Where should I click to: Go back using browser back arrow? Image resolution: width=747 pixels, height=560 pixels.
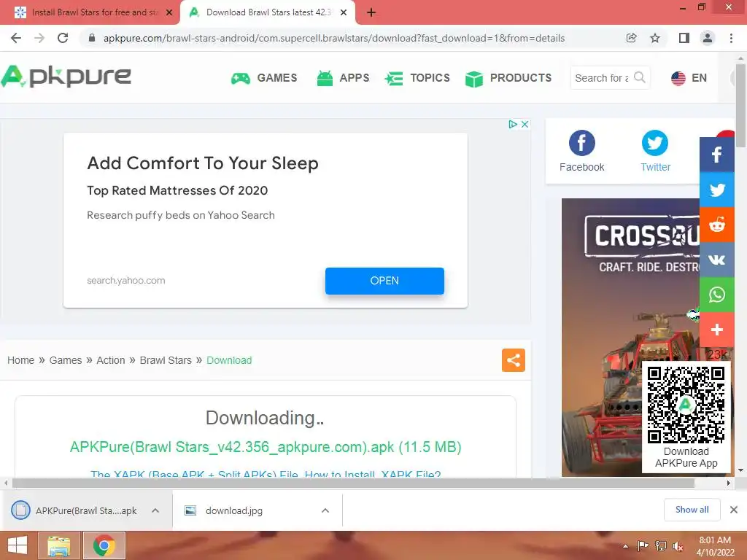(16, 38)
